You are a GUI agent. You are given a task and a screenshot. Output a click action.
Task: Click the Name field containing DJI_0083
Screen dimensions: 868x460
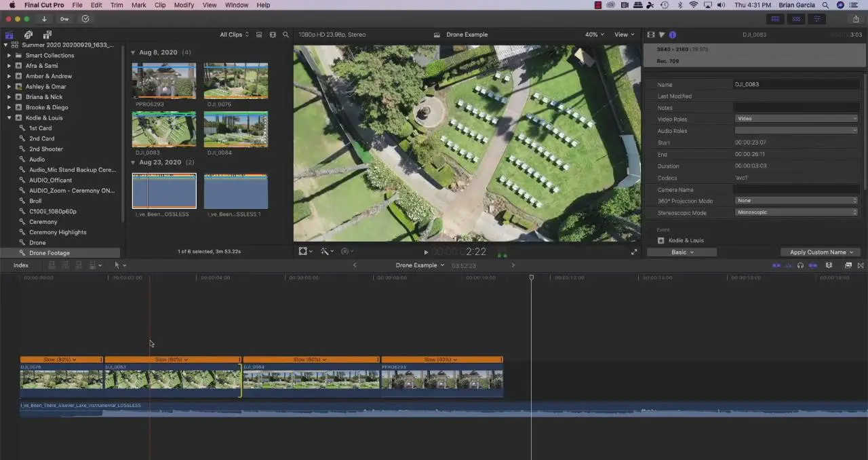coord(797,85)
